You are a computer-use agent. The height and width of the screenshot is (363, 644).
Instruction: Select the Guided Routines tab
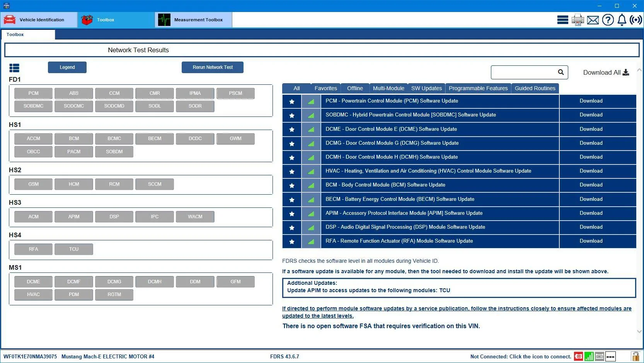[x=535, y=88]
